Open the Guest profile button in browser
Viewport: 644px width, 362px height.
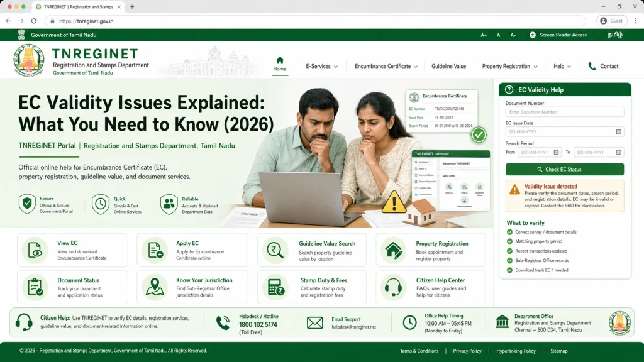click(x=611, y=21)
